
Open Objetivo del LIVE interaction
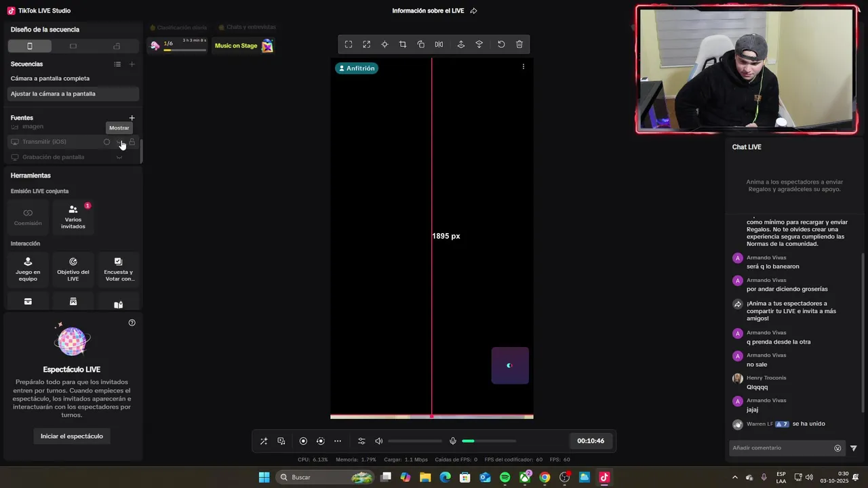tap(73, 269)
